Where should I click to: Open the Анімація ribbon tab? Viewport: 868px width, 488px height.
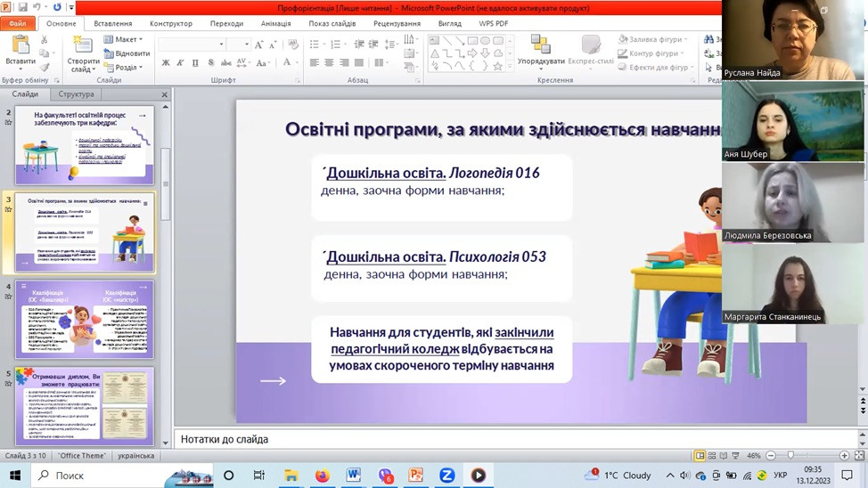275,23
